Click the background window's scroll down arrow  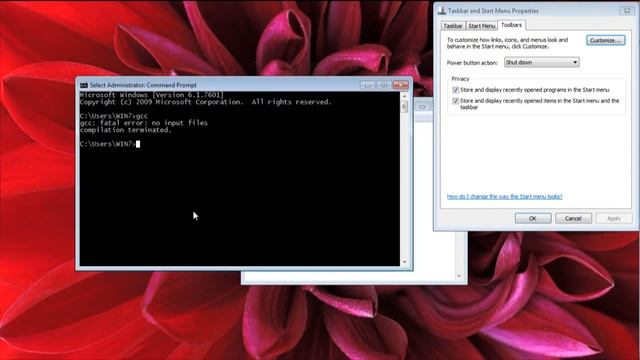(x=459, y=276)
